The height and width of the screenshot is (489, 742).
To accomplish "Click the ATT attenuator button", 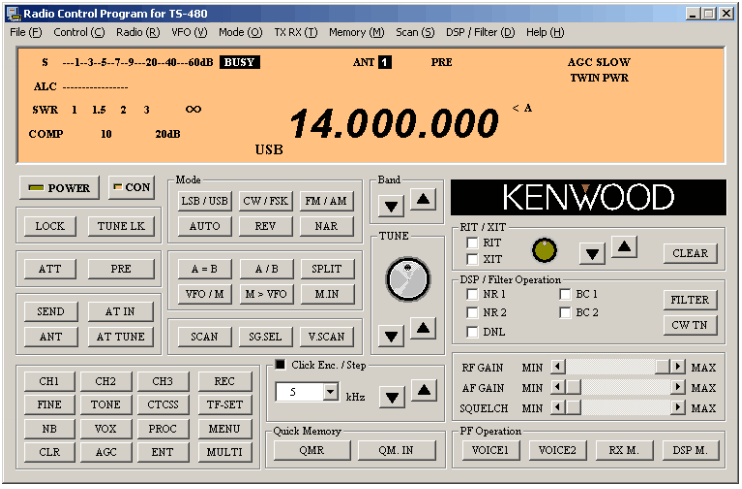I will [x=50, y=269].
